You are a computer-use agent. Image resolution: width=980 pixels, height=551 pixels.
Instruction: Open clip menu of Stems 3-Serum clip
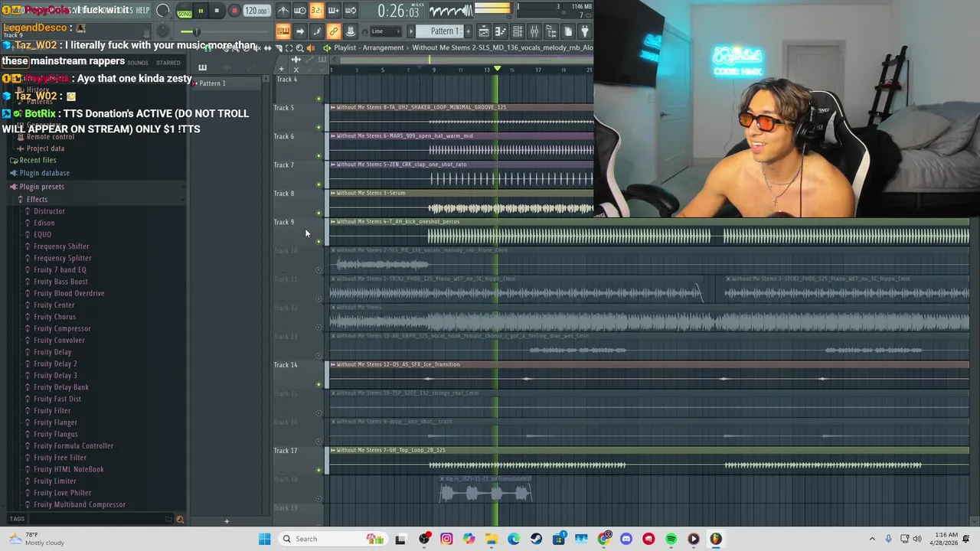click(x=333, y=193)
